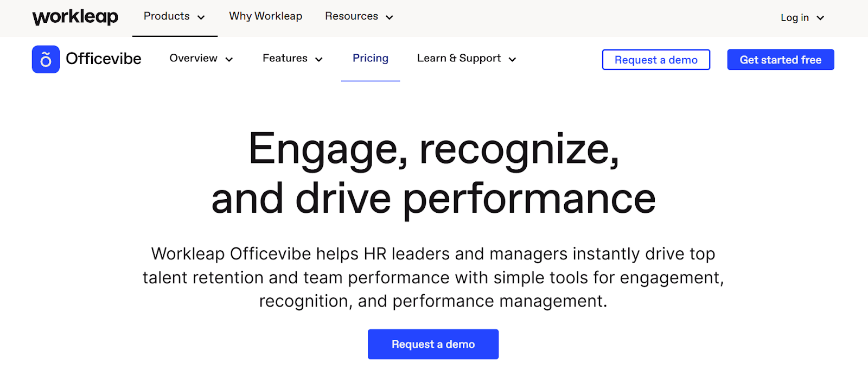Expand the Resources chevron arrow
868x388 pixels.
pyautogui.click(x=389, y=17)
